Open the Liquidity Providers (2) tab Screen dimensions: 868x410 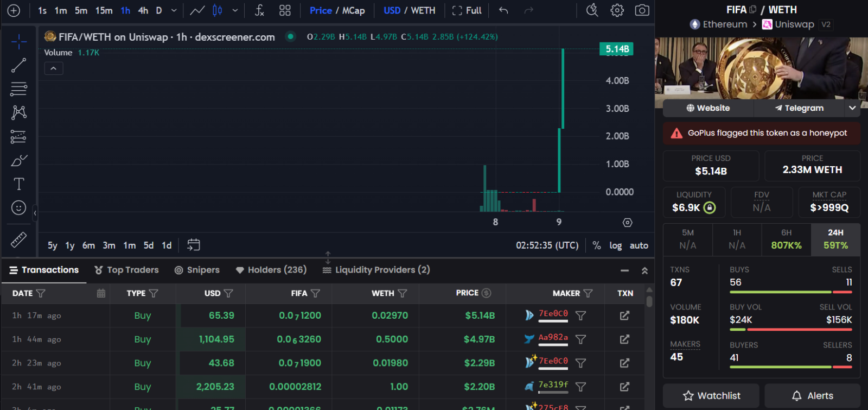point(376,270)
